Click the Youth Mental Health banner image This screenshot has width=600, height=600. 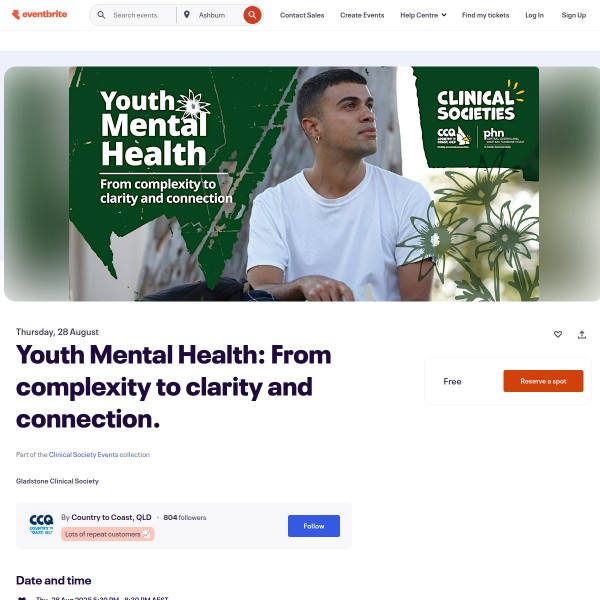[304, 184]
